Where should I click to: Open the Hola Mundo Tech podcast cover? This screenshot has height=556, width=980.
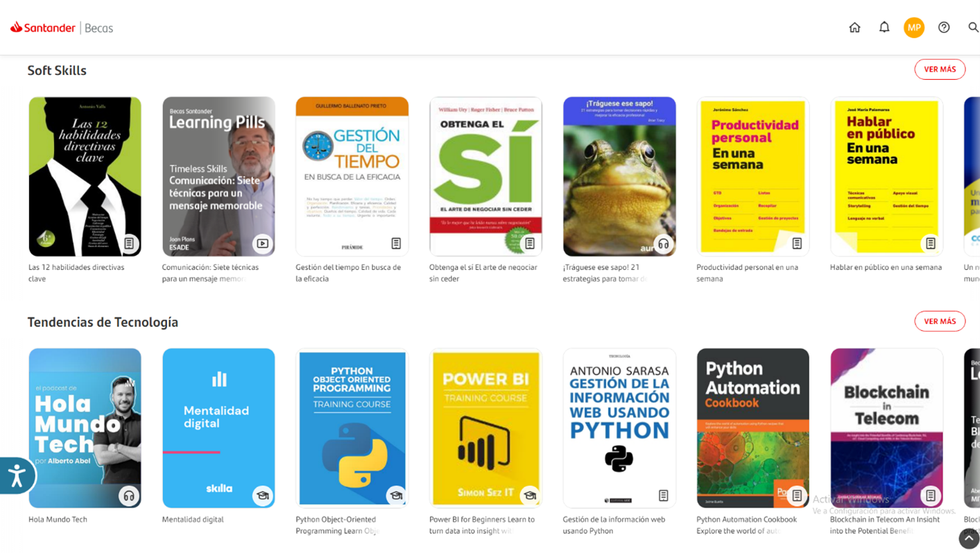pyautogui.click(x=85, y=428)
